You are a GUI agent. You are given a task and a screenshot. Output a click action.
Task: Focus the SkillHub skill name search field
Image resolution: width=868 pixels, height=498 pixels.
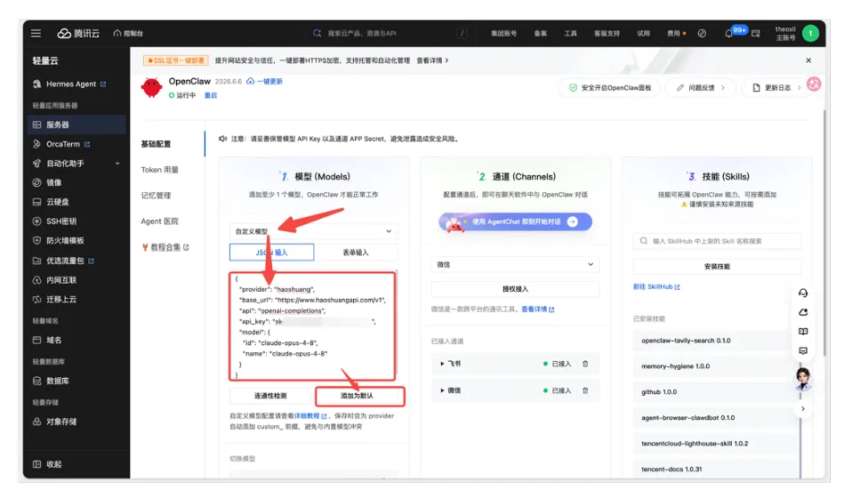(717, 241)
